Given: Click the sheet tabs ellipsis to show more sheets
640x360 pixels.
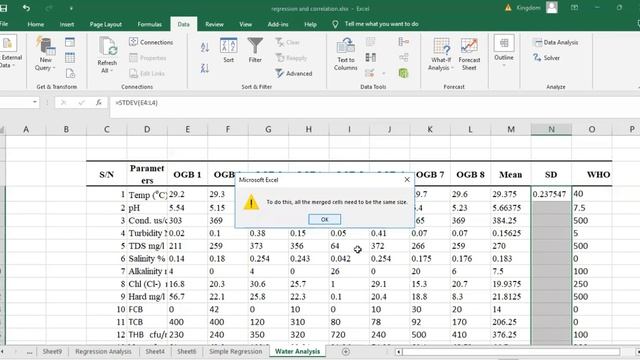Looking at the screenshot, I should tap(29, 352).
